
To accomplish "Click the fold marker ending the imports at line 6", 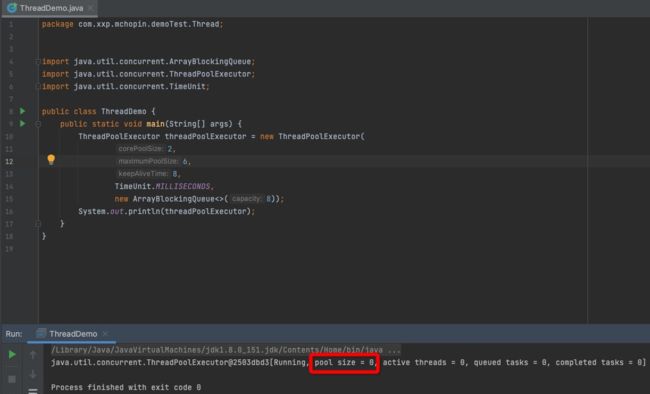I will point(38,86).
